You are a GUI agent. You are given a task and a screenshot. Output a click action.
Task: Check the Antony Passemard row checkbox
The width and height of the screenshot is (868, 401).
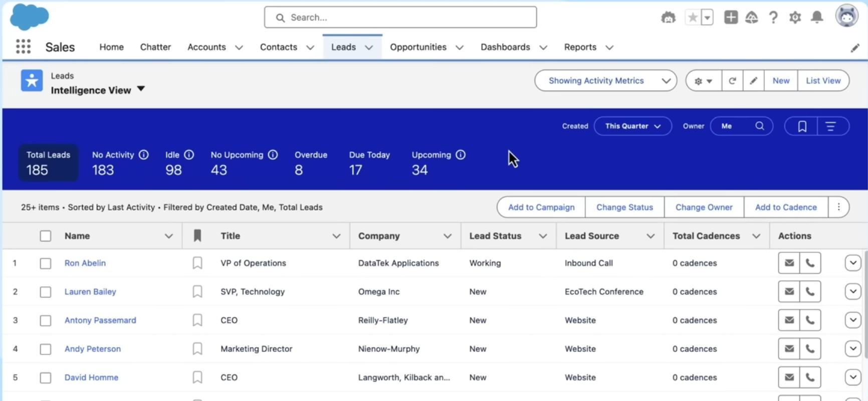pyautogui.click(x=46, y=320)
